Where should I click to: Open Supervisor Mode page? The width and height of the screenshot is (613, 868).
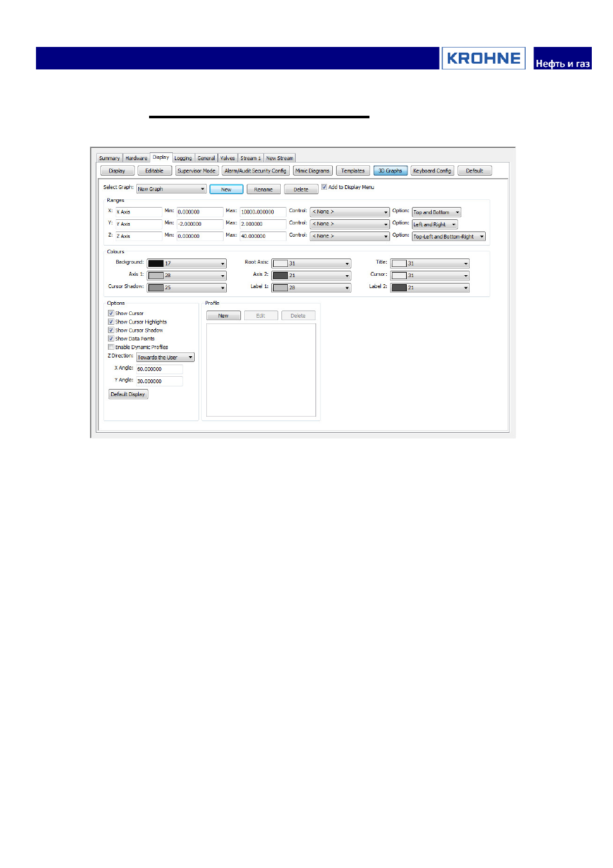tap(197, 171)
